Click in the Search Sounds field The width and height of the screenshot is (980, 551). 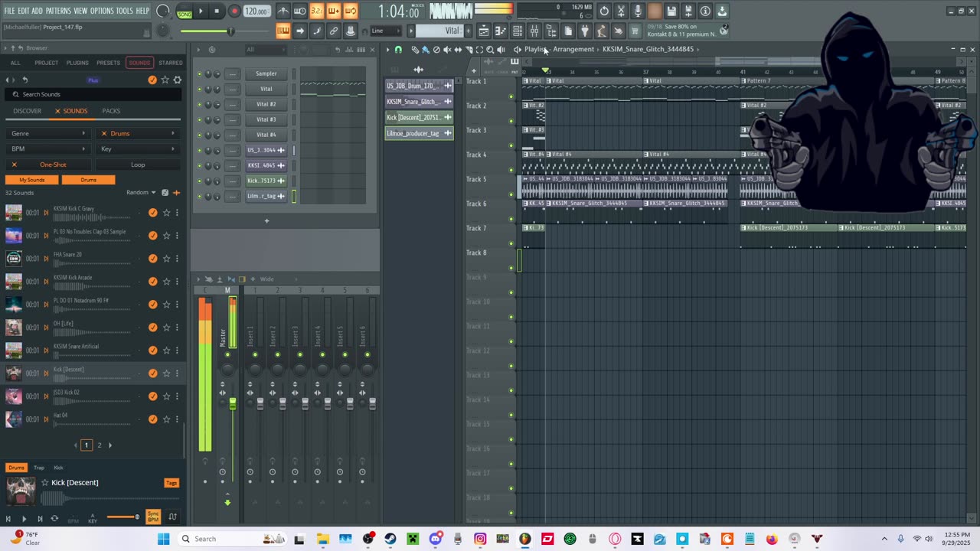(92, 94)
